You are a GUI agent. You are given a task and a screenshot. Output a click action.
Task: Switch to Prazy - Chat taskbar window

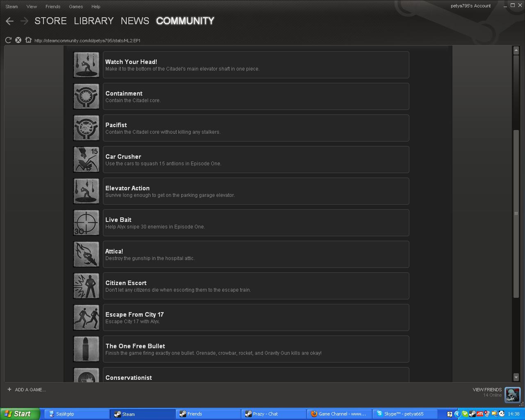click(x=274, y=414)
